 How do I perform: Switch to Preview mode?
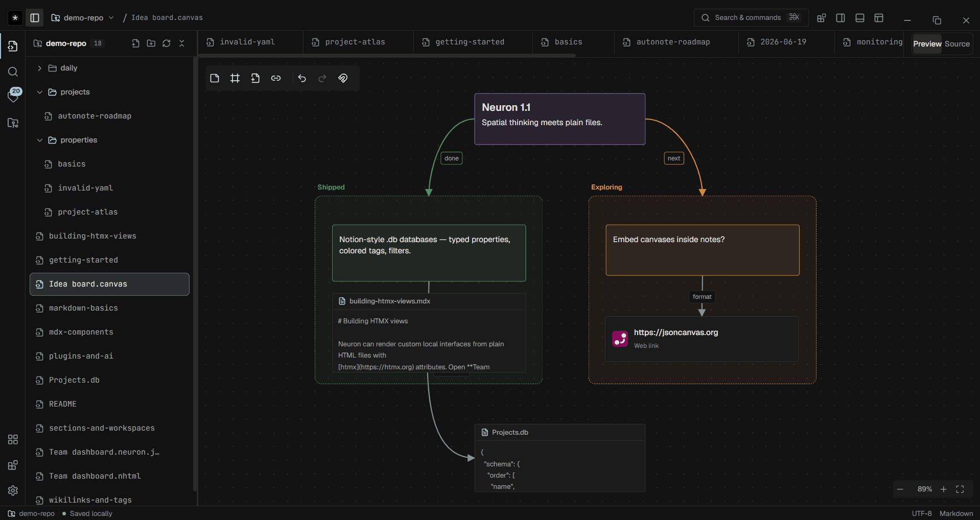[x=927, y=44]
